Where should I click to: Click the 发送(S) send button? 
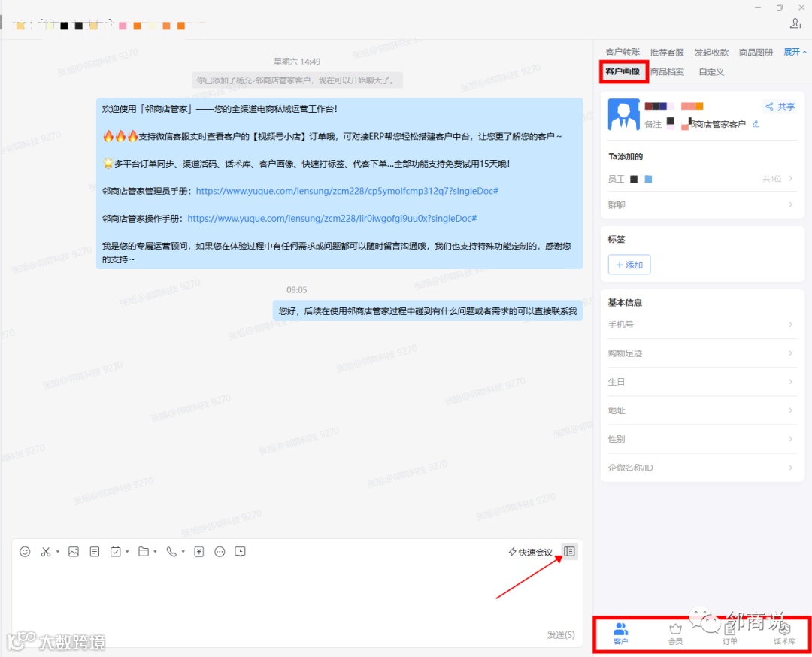pos(561,634)
